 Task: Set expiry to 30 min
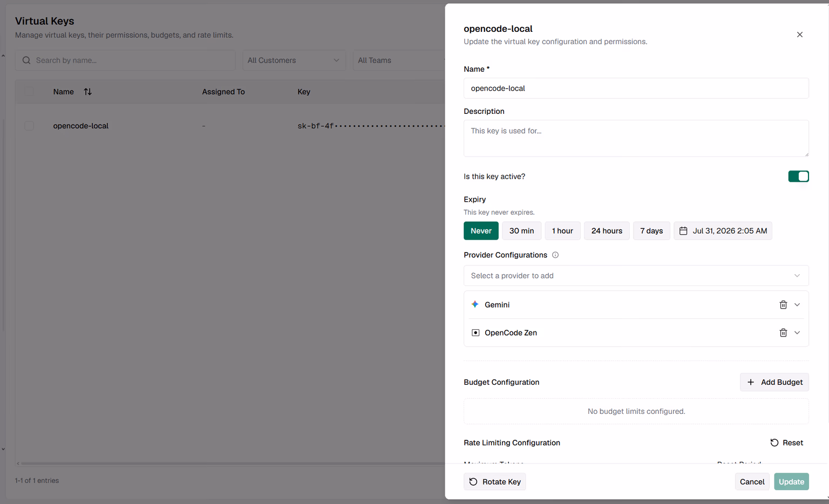[521, 231]
